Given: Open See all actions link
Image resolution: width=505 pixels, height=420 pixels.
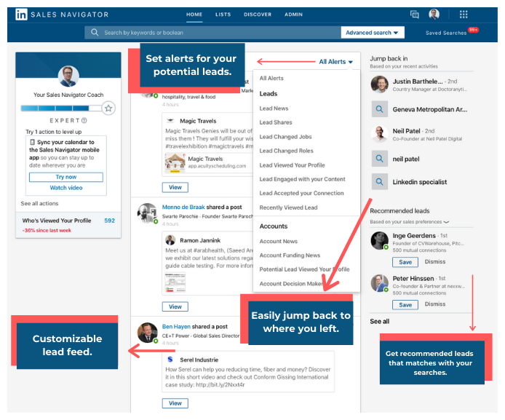Looking at the screenshot, I should (x=39, y=204).
